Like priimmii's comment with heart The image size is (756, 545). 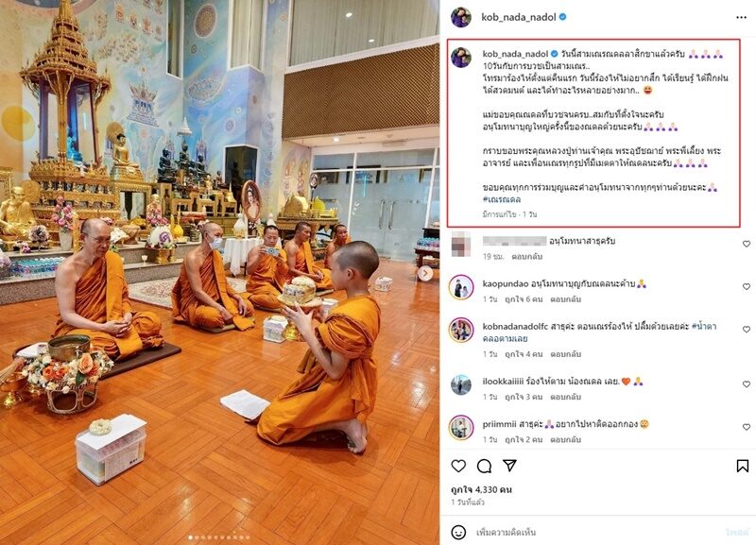[x=747, y=427]
